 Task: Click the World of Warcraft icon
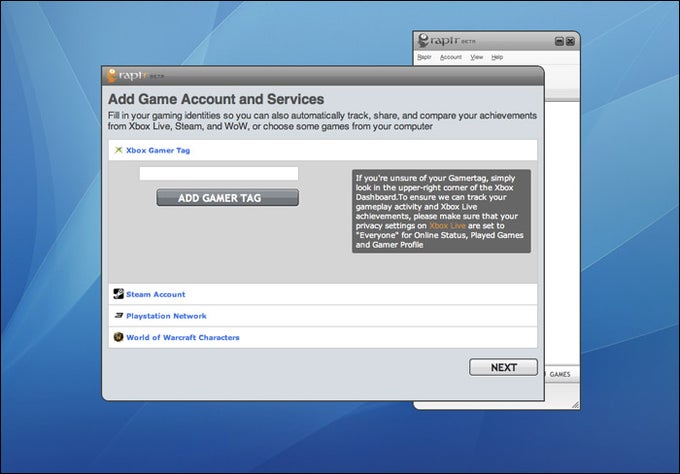(118, 337)
